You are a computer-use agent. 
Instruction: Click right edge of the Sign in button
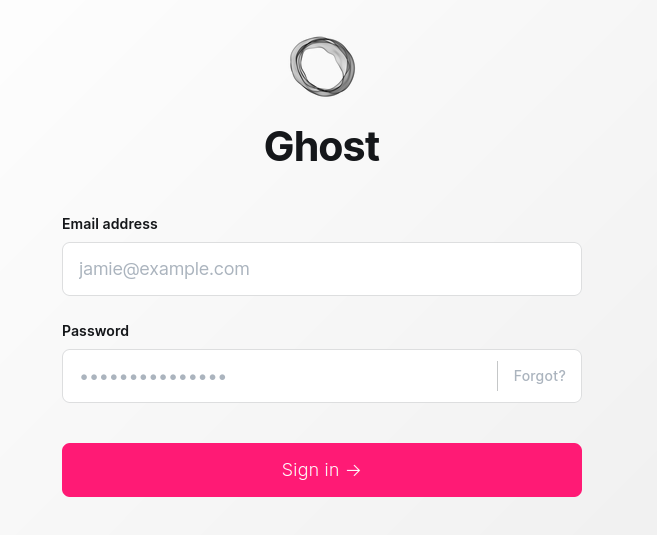click(x=572, y=470)
